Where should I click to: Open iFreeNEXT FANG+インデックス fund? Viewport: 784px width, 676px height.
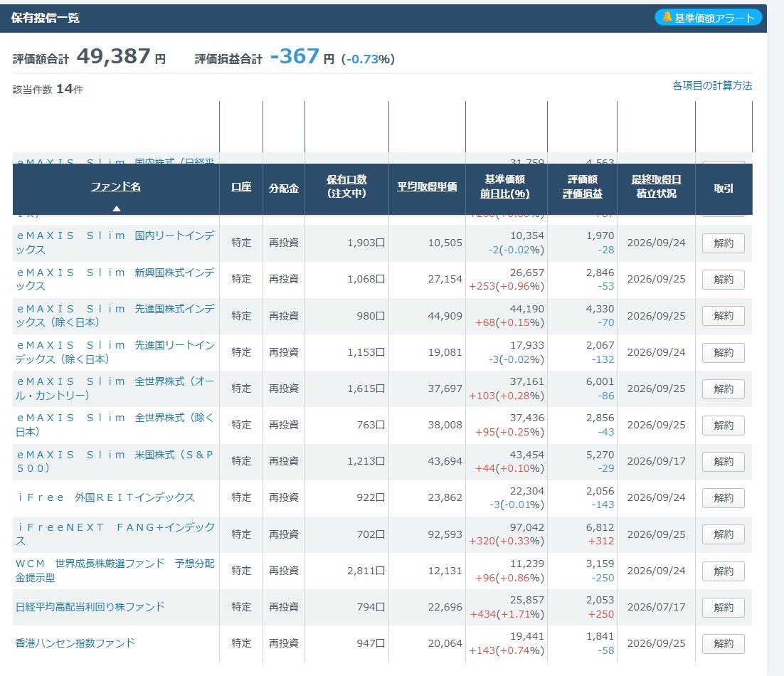(x=115, y=534)
